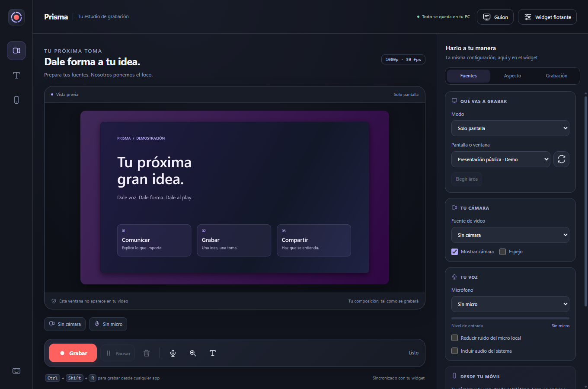Enable the Espejo checkbox
The image size is (588, 389).
(x=502, y=252)
